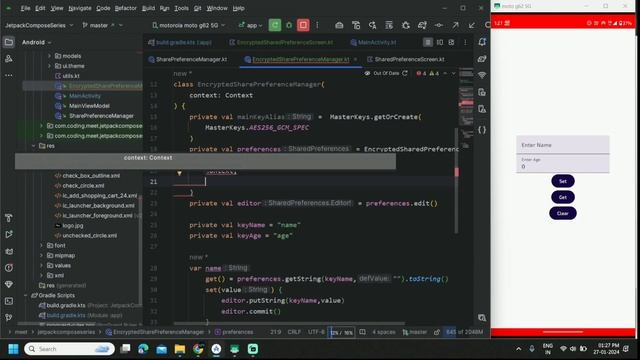Open master branch dropdown
This screenshot has height=360, width=640.
click(102, 25)
